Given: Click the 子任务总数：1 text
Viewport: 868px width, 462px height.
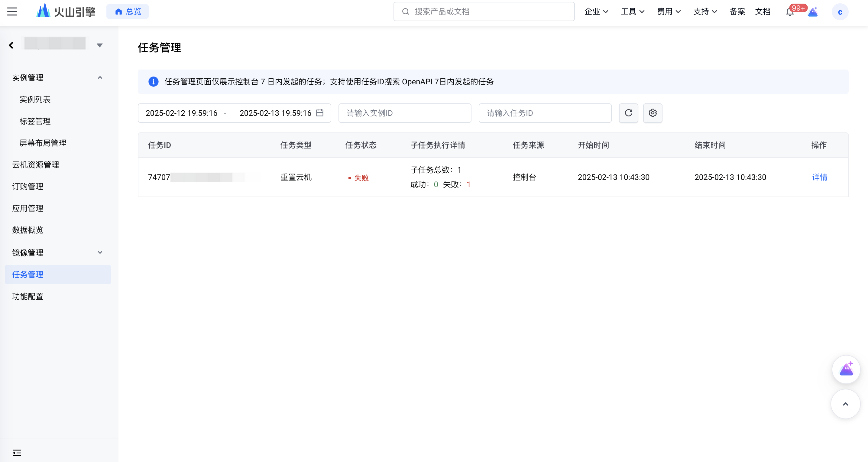Looking at the screenshot, I should click(x=436, y=170).
